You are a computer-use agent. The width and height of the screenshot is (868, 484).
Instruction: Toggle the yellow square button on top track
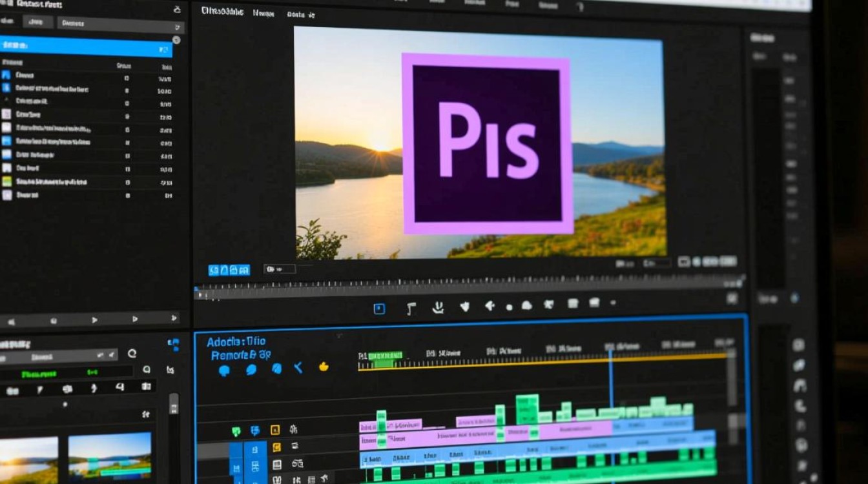click(275, 430)
